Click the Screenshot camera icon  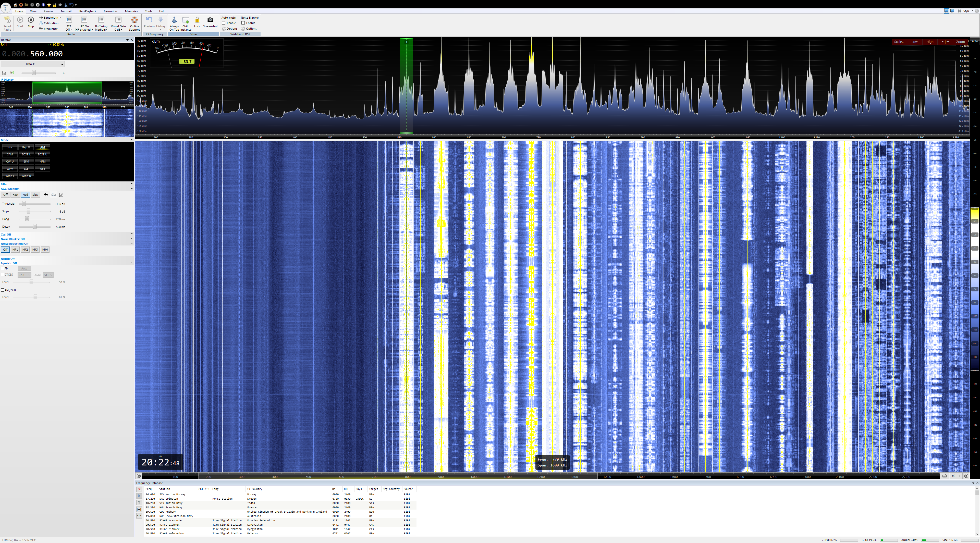[210, 20]
